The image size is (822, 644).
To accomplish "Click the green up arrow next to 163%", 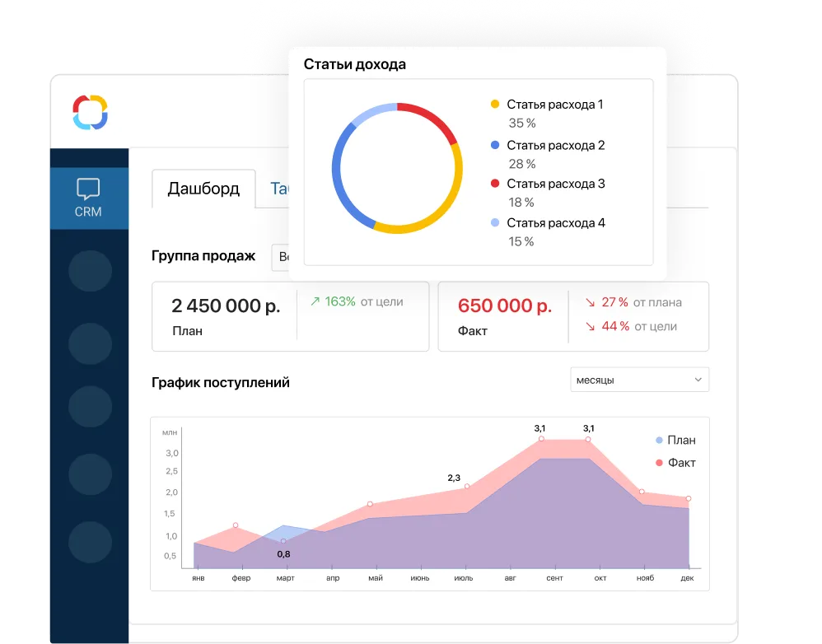I will [315, 302].
